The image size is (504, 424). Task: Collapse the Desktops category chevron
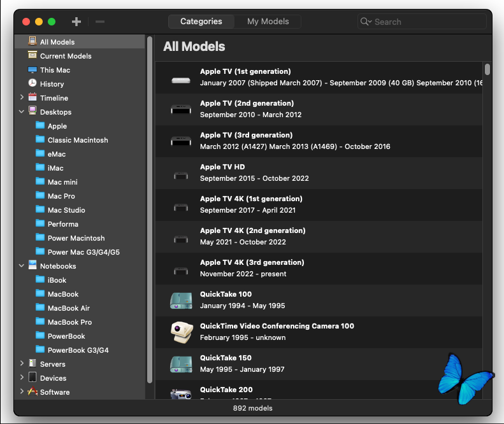click(x=22, y=111)
